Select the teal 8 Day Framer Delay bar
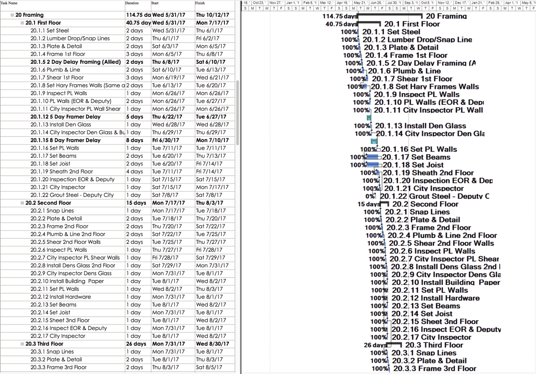The width and height of the screenshot is (536, 374). [374, 141]
